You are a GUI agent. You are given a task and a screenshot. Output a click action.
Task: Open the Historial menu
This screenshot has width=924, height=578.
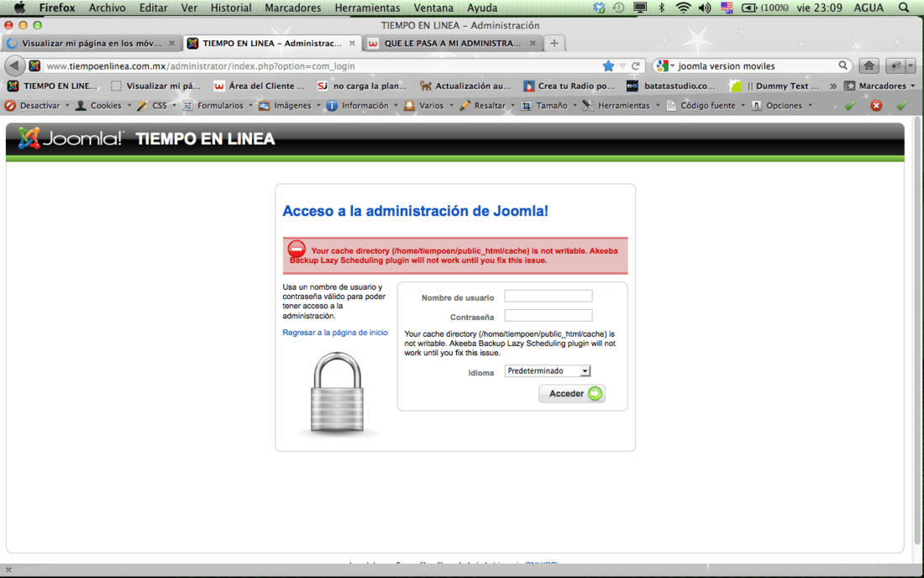(x=231, y=8)
